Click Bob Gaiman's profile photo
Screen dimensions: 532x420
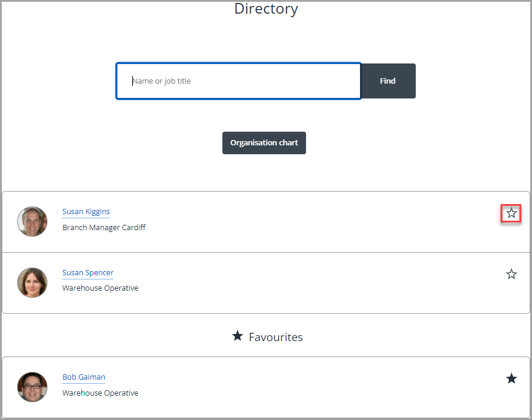click(x=32, y=387)
